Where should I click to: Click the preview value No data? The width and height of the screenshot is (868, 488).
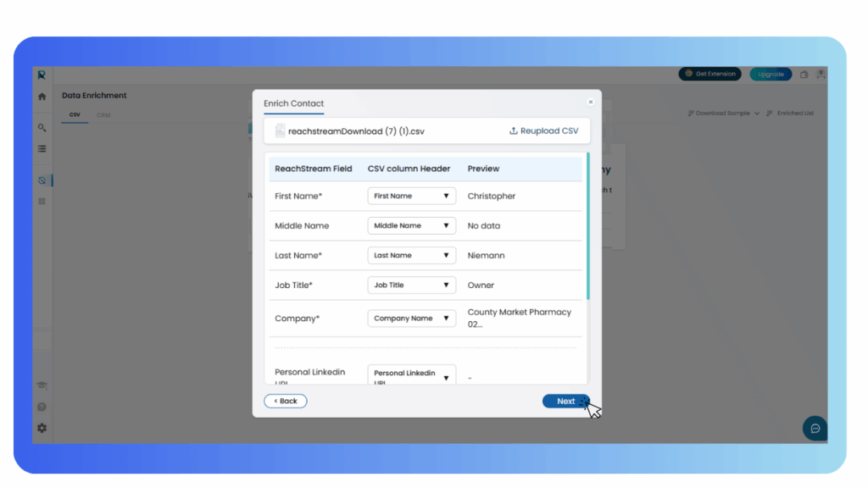tap(484, 225)
